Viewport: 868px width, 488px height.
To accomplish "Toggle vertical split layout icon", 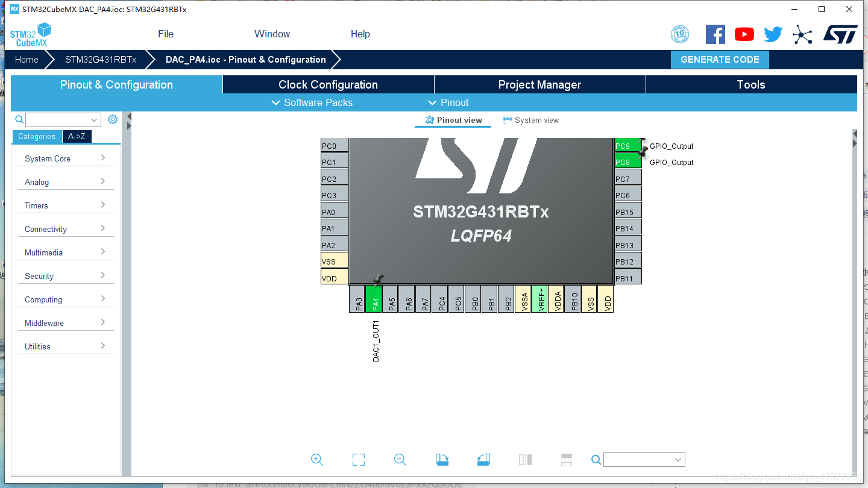I will click(x=525, y=460).
